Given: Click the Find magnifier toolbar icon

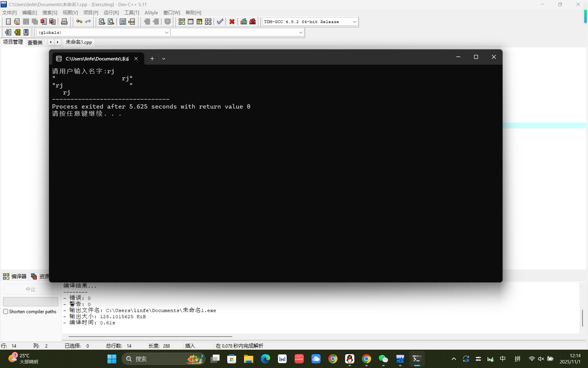Looking at the screenshot, I should tap(102, 21).
